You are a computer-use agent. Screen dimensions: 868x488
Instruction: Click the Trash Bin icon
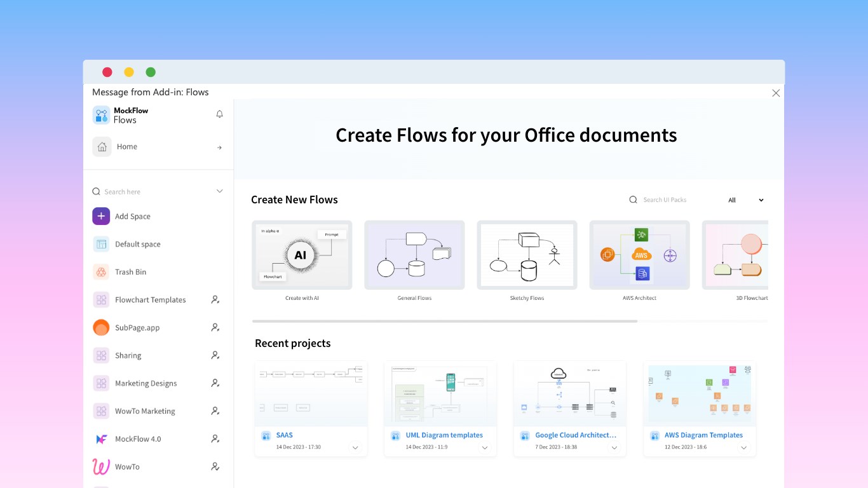(x=101, y=272)
